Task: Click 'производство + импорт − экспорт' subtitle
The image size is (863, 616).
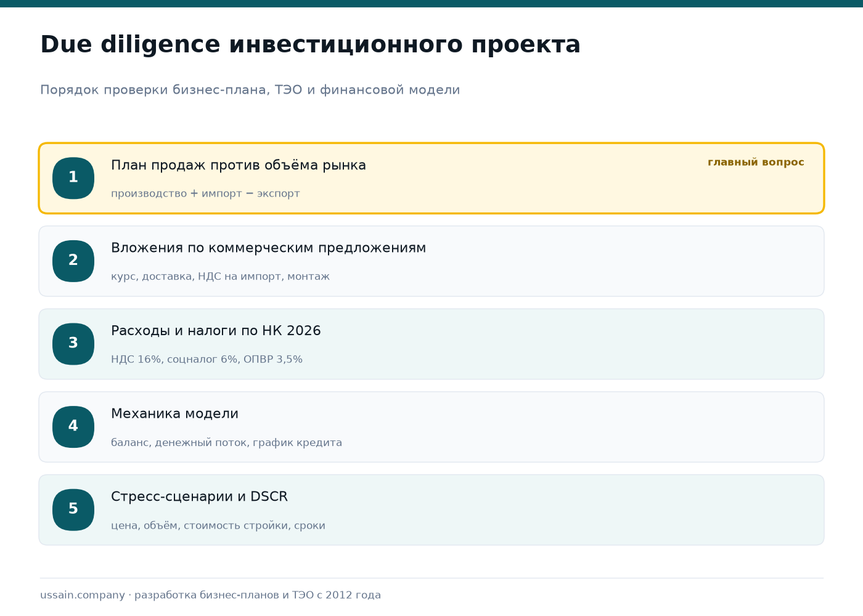Action: 205,193
